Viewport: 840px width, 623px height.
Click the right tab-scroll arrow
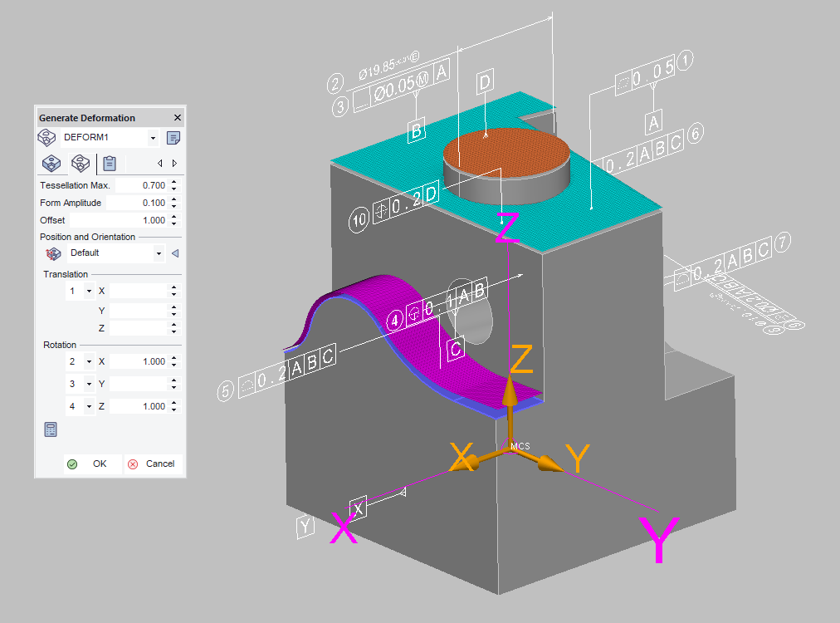coord(174,163)
